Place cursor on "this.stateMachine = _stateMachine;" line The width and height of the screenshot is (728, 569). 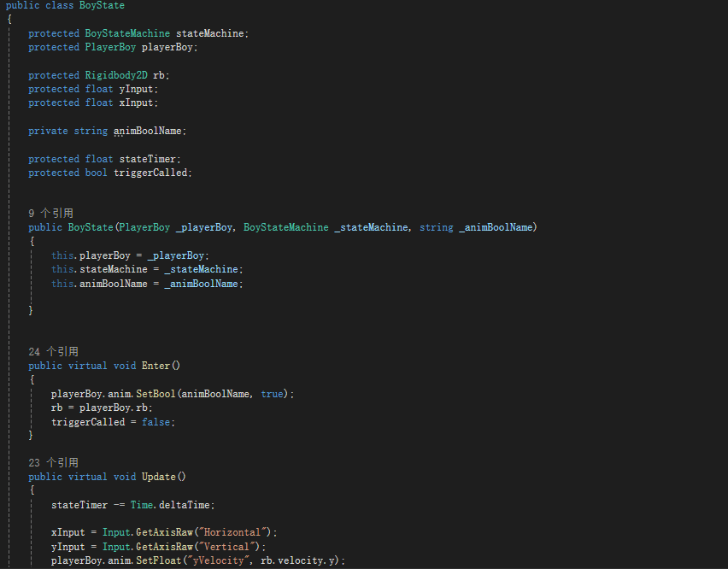(x=147, y=269)
